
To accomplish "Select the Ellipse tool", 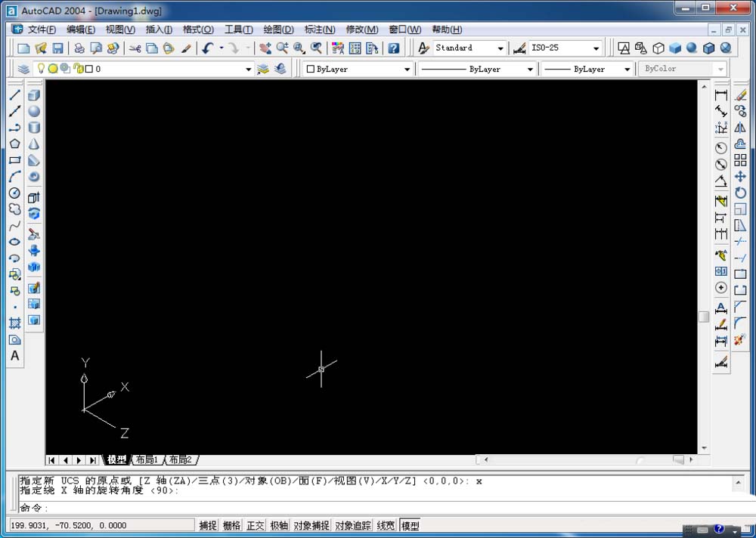I will click(15, 242).
